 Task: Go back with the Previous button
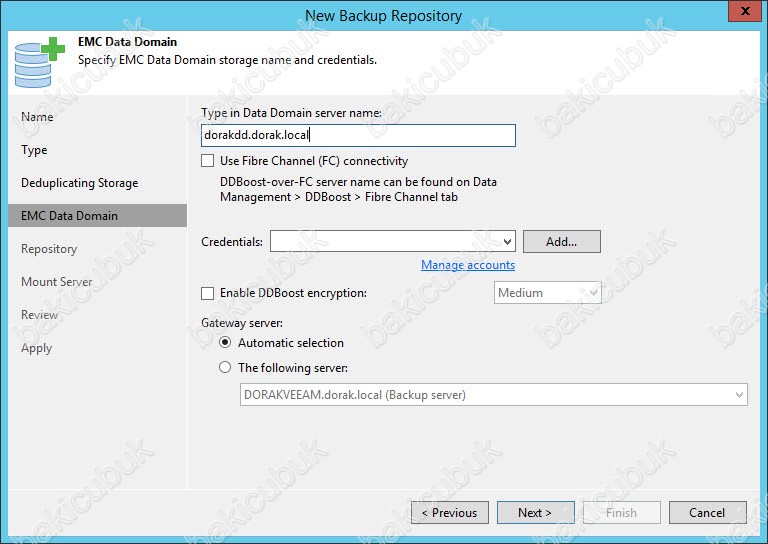pos(450,513)
